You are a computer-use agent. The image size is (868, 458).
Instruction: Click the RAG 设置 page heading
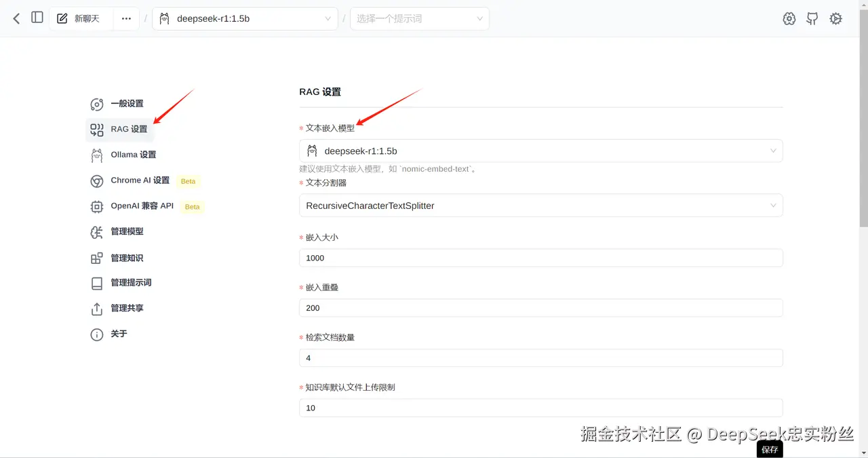click(320, 92)
